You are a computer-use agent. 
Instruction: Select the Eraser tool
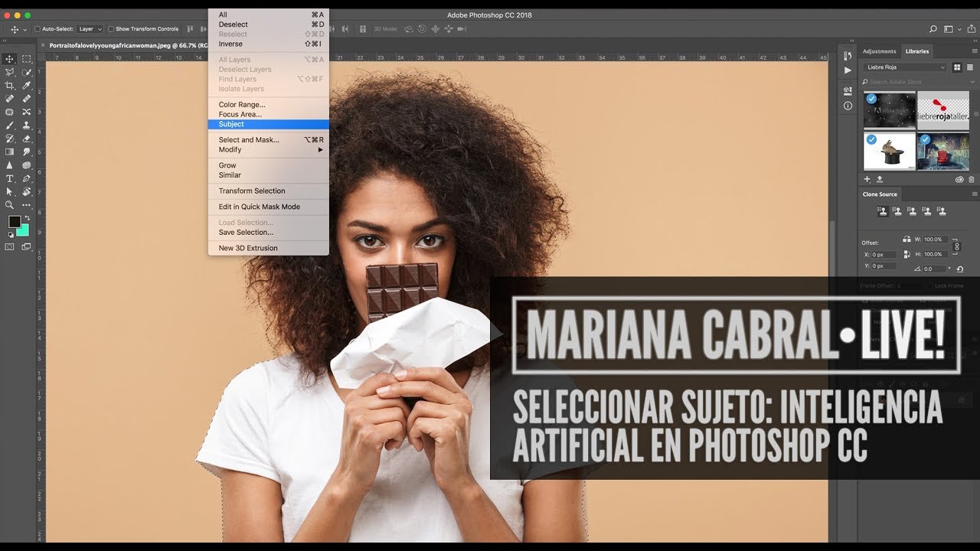tap(26, 138)
